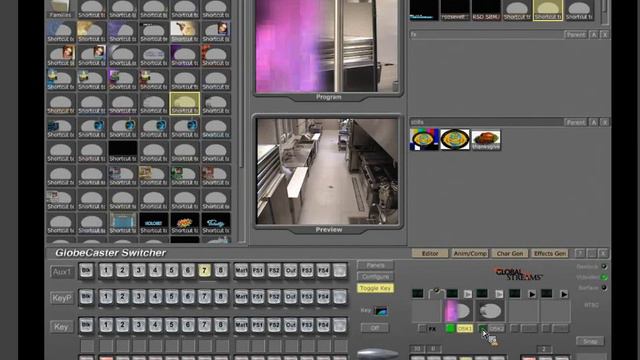
Task: Click the A button of the fx bin
Action: [594, 35]
